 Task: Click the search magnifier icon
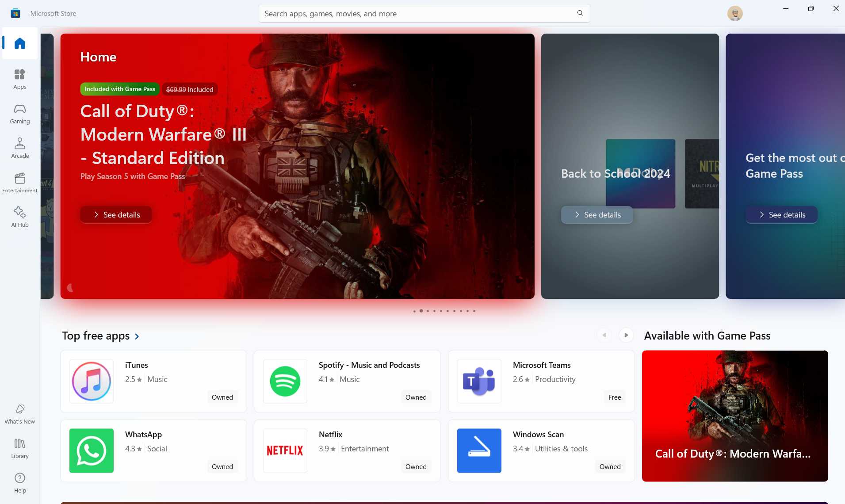click(580, 13)
